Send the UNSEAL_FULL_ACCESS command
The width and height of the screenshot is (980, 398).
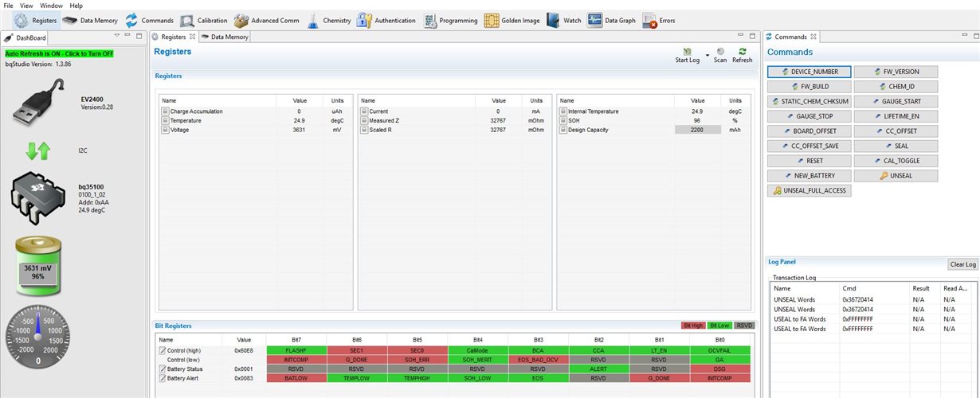[809, 190]
